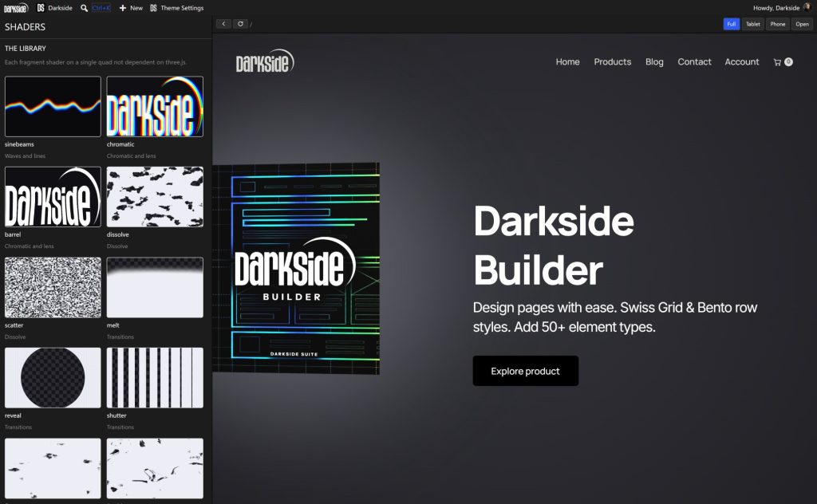Open the Products nav menu item

pos(612,62)
